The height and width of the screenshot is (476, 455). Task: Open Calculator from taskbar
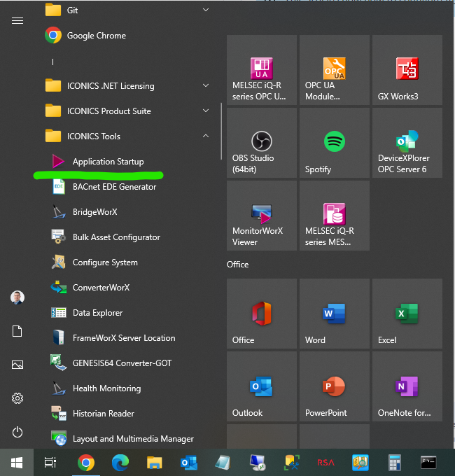coord(394,463)
